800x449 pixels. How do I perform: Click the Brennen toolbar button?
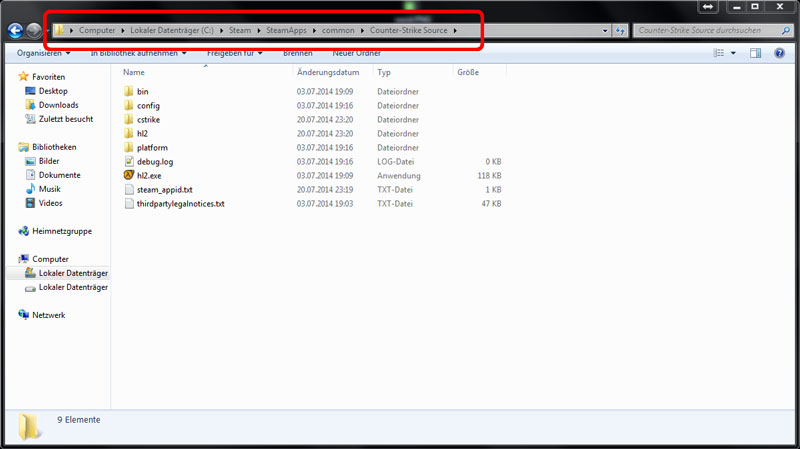297,53
